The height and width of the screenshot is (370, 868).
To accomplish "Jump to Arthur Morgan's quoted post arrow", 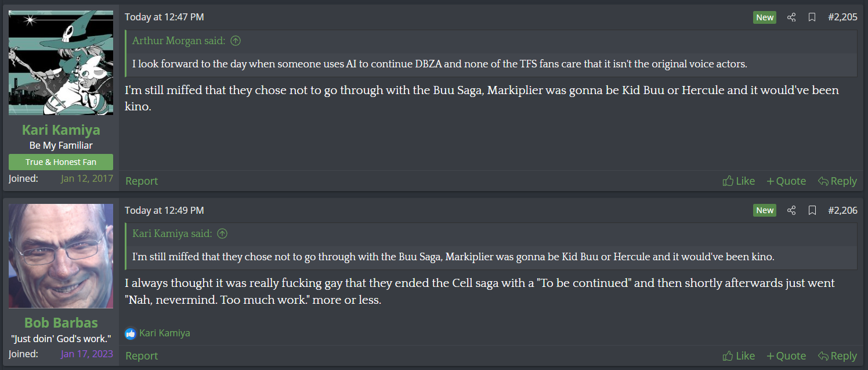I will [236, 41].
